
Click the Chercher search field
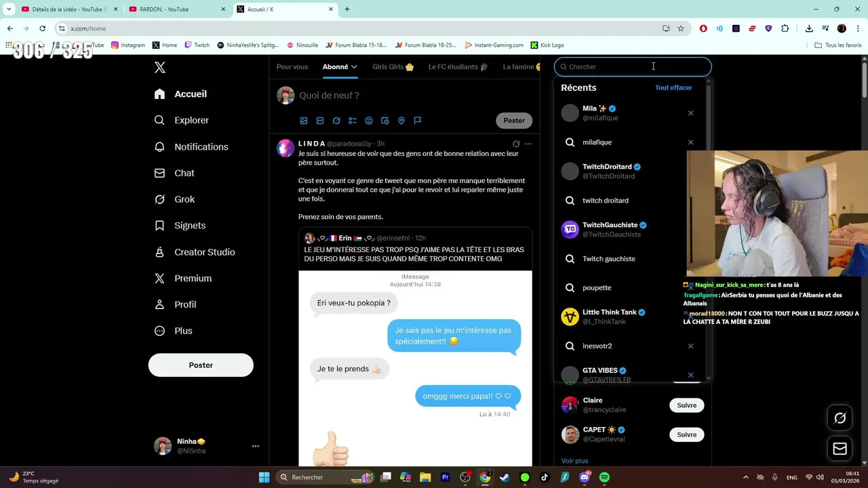coord(633,66)
